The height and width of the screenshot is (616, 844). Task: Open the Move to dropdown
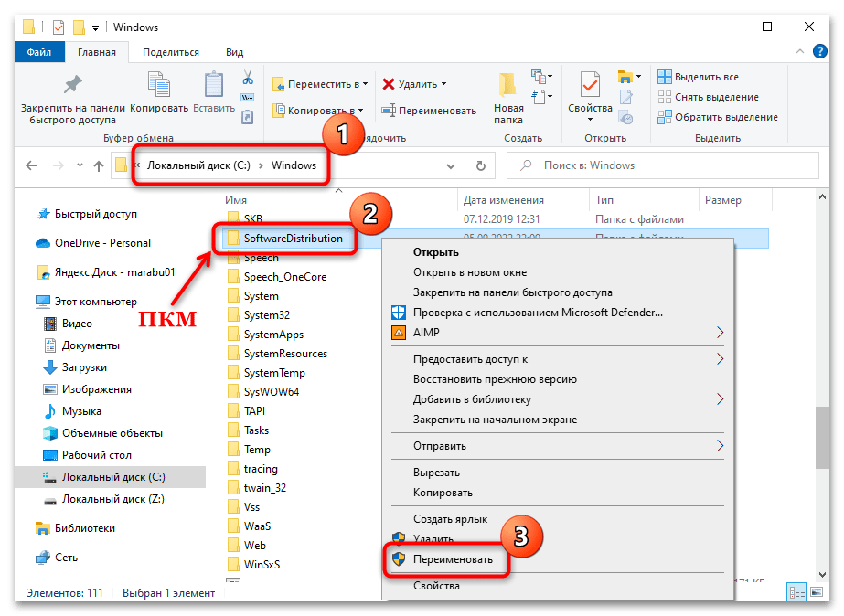(365, 84)
